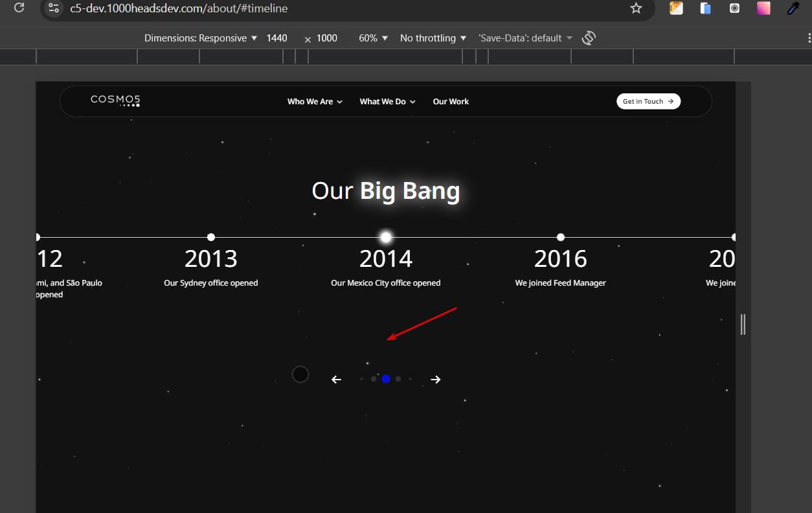Select the pagination dot left of blue dot
Viewport: 812px width, 513px height.
[374, 379]
